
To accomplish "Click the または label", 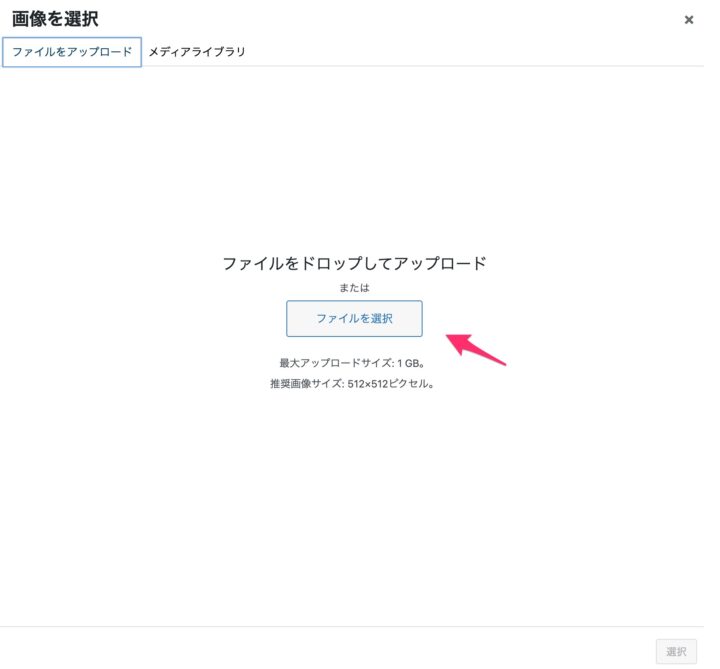I will point(354,288).
